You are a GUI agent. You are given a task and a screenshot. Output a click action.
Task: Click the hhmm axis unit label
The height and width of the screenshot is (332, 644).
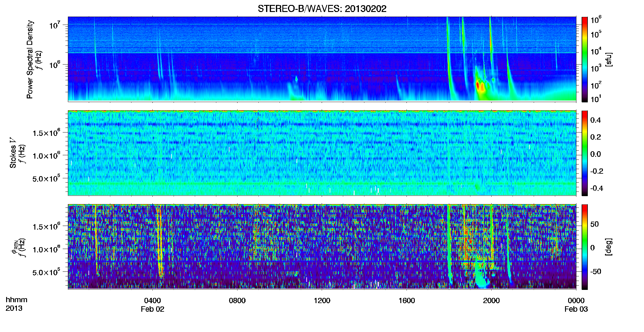(17, 300)
